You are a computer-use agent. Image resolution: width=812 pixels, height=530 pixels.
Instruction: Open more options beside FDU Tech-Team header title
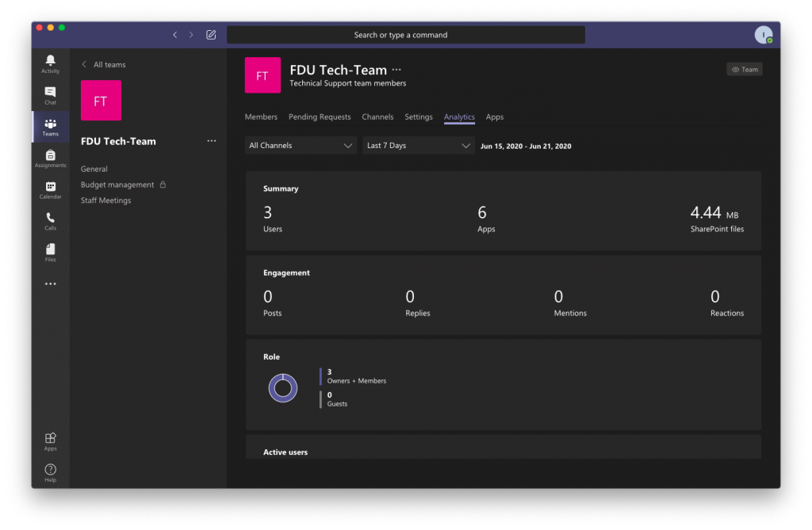pyautogui.click(x=396, y=70)
